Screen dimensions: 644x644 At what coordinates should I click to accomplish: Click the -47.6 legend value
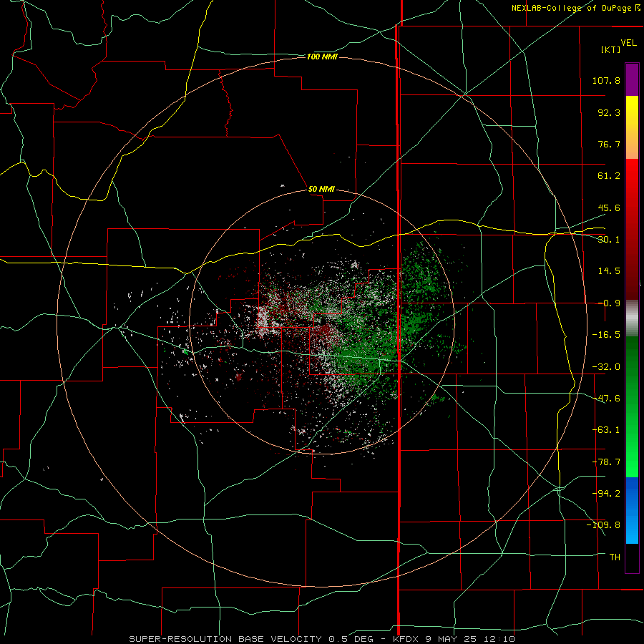pos(606,399)
